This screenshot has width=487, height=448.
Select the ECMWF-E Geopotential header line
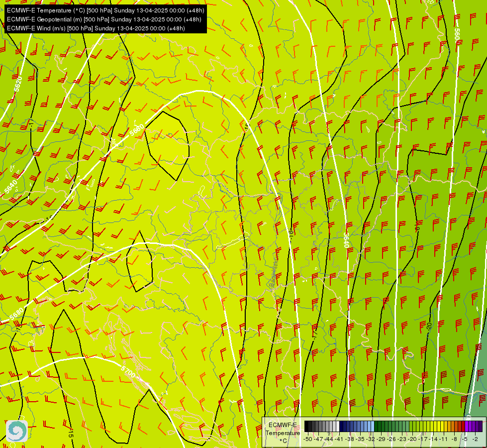click(x=104, y=19)
